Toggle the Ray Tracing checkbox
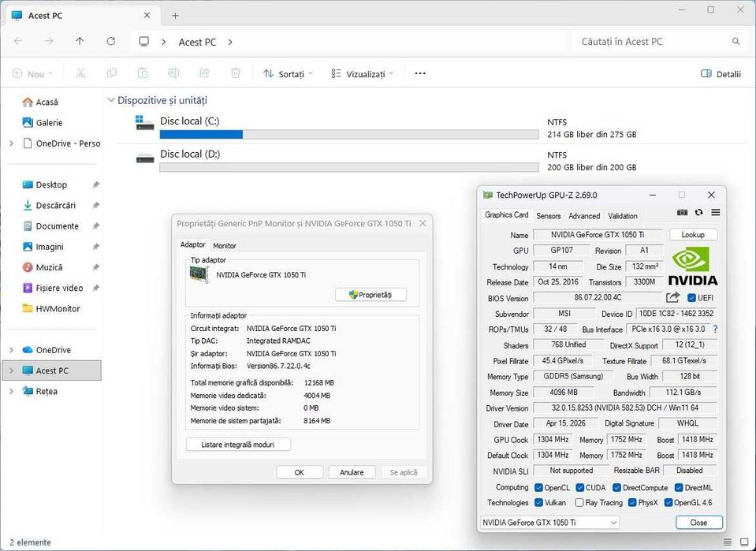This screenshot has height=551, width=756. [x=579, y=502]
